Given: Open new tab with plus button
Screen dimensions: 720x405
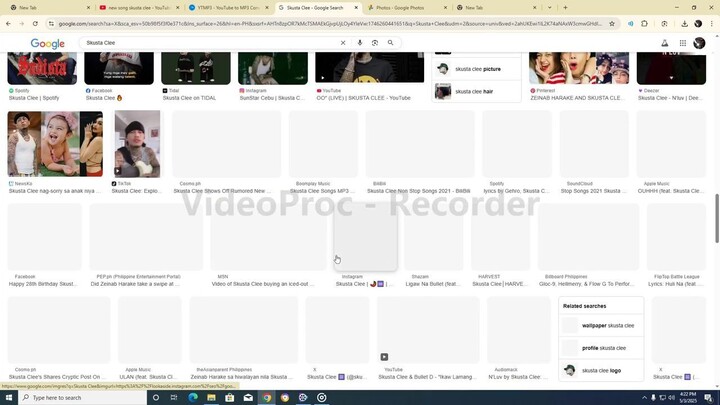Looking at the screenshot, I should coord(565,7).
